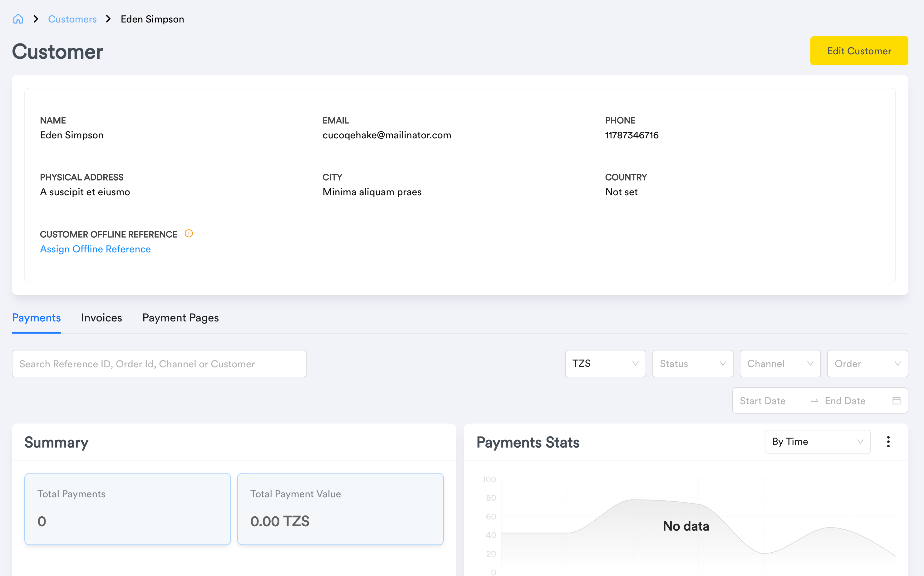This screenshot has height=576, width=924.
Task: Click the city value Minima aliquam praes
Action: 372,192
